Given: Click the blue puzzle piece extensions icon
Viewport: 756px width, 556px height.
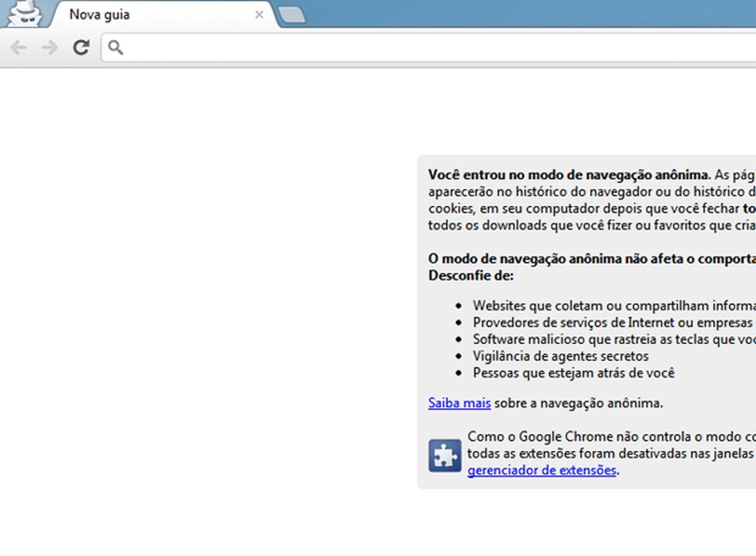Looking at the screenshot, I should [x=445, y=455].
